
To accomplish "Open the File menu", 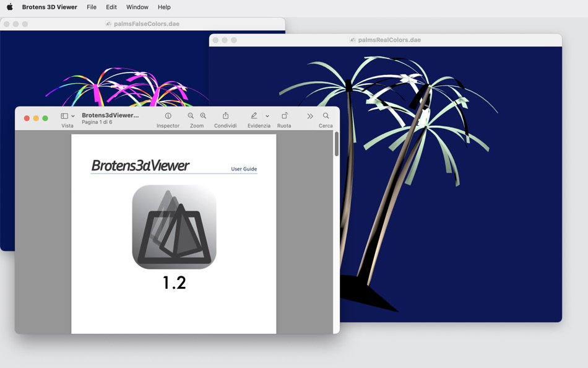I will pyautogui.click(x=92, y=7).
